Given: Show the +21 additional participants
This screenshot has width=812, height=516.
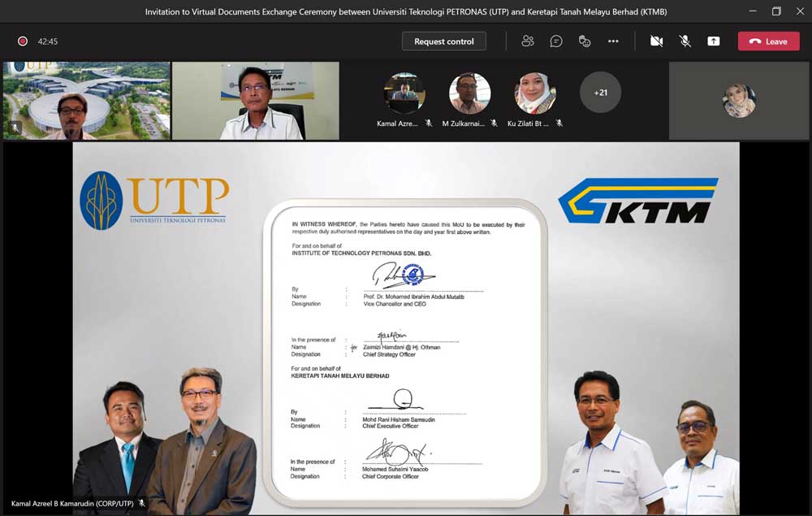Looking at the screenshot, I should 600,93.
